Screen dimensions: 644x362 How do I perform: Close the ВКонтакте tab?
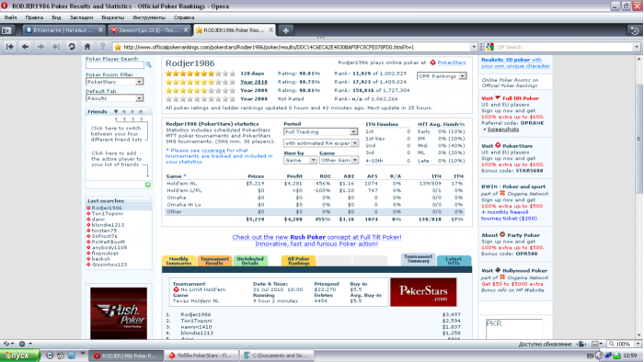click(x=100, y=30)
